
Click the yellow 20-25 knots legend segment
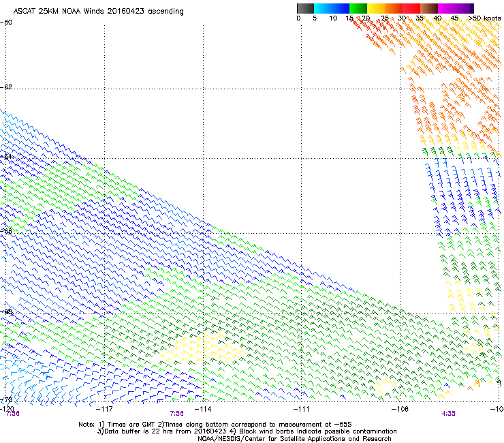click(x=376, y=8)
